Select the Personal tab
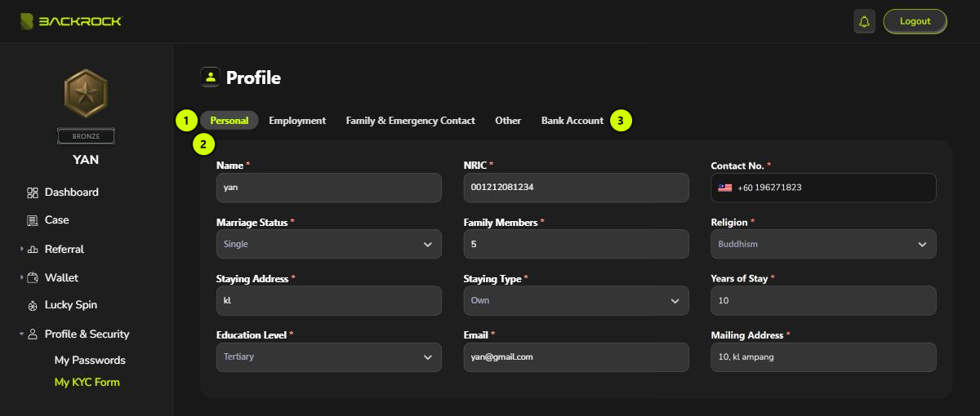Screen dimensions: 980x416 pyautogui.click(x=229, y=121)
